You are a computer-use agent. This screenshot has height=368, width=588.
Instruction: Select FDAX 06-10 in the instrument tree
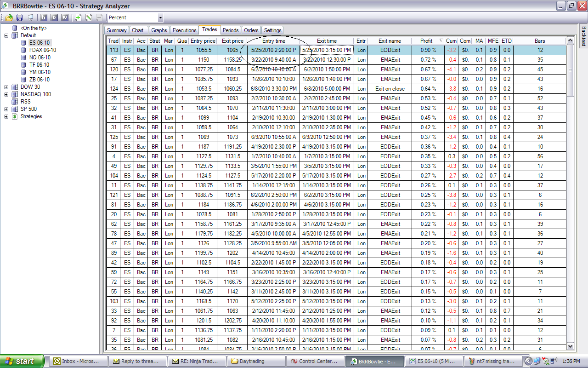pyautogui.click(x=42, y=50)
